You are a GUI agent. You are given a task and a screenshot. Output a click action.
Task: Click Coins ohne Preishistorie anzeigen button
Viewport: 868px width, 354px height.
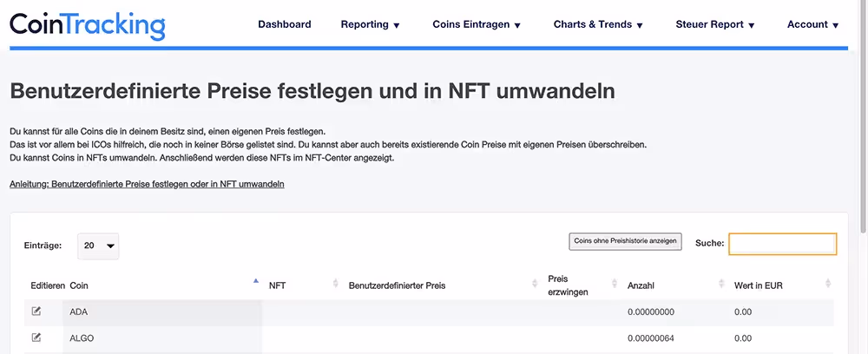625,241
